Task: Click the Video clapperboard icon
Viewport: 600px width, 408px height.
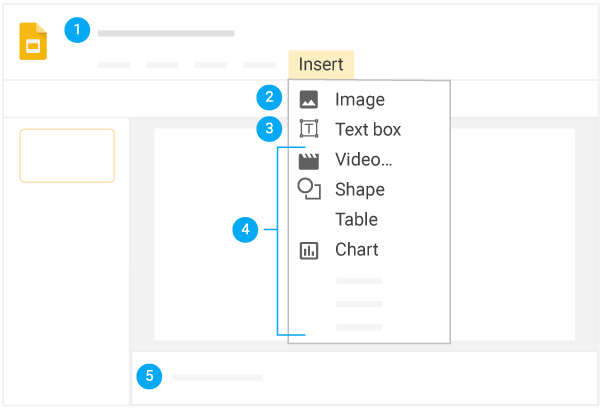Action: (x=309, y=160)
